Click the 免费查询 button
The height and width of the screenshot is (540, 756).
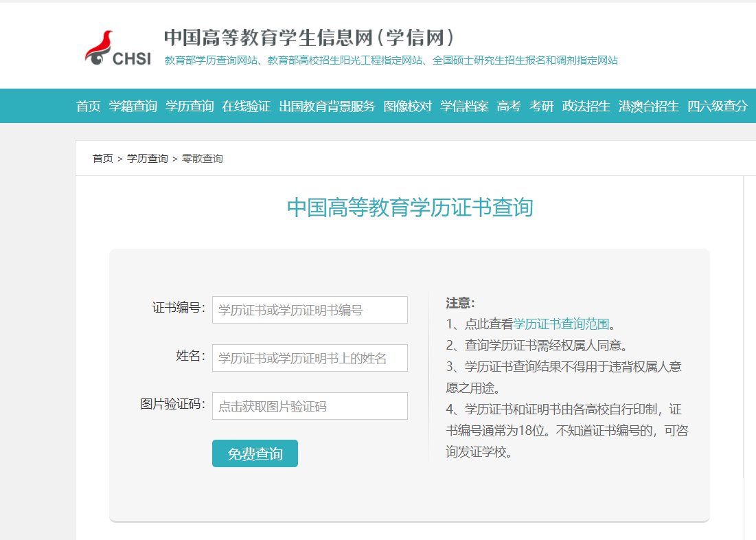point(255,453)
